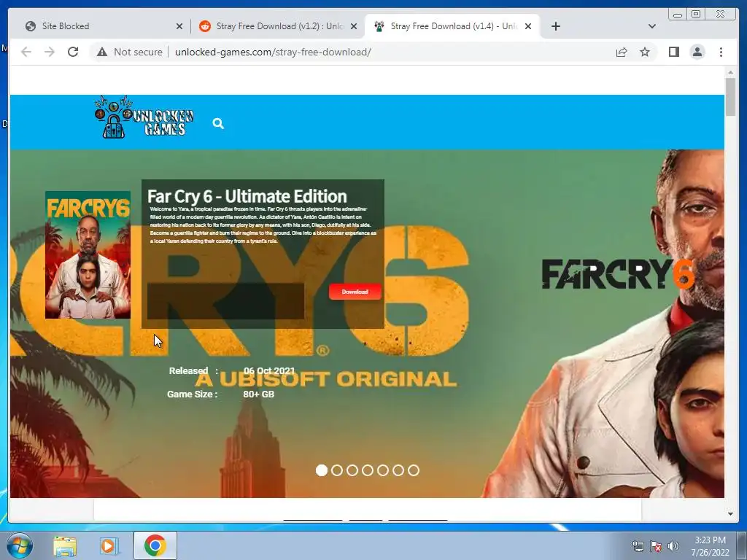Bookmark this page with the star

click(x=645, y=52)
